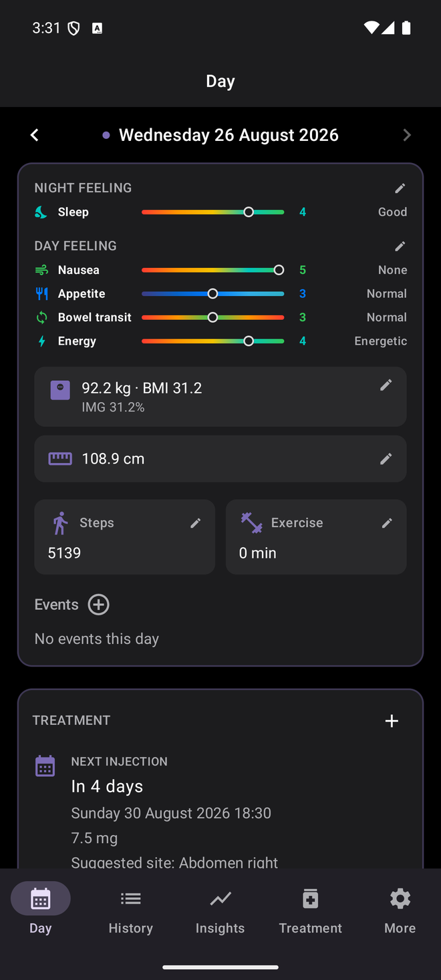Add a treatment with plus icon
441x980 pixels.
(392, 721)
